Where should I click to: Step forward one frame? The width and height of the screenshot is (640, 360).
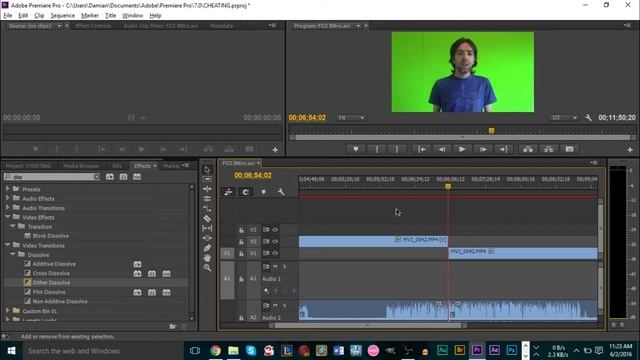483,149
